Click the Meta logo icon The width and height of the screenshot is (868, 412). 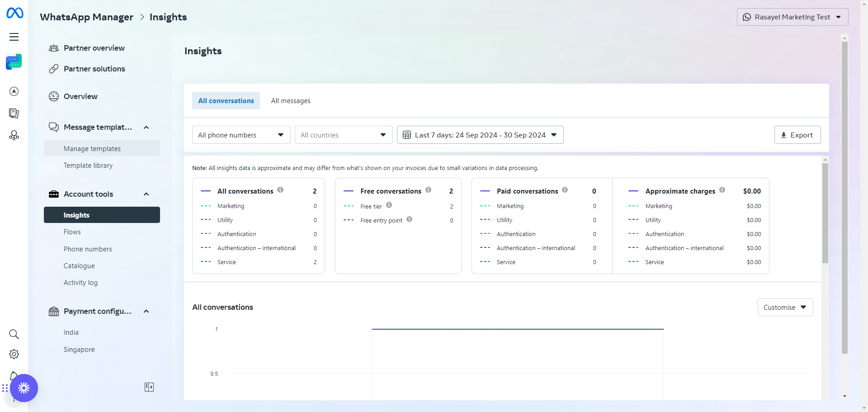[14, 13]
